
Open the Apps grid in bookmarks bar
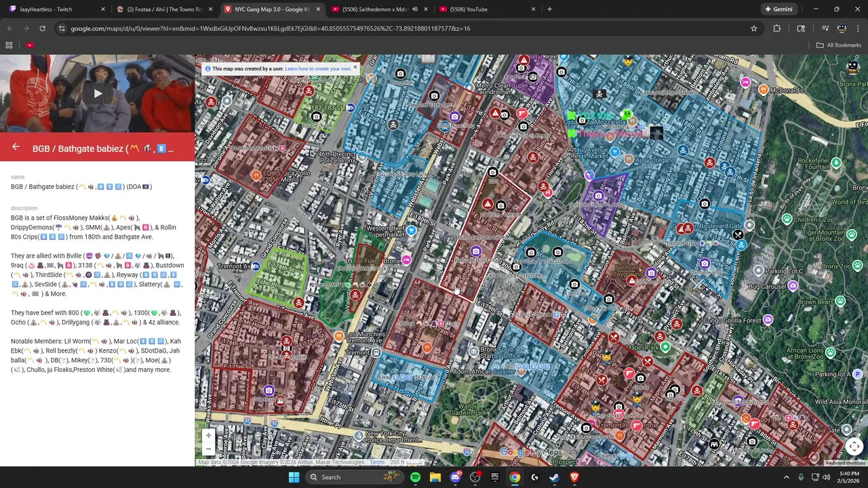[x=9, y=45]
